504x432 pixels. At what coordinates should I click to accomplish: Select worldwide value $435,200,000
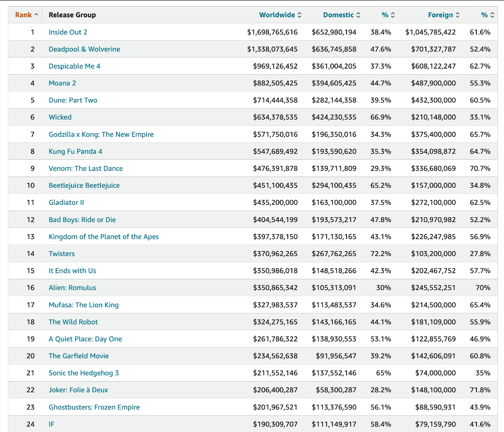pyautogui.click(x=275, y=203)
